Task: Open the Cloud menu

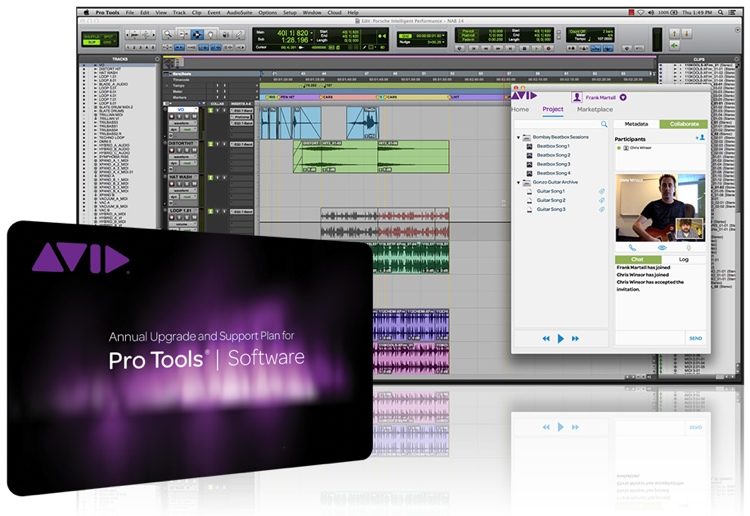Action: coord(334,12)
